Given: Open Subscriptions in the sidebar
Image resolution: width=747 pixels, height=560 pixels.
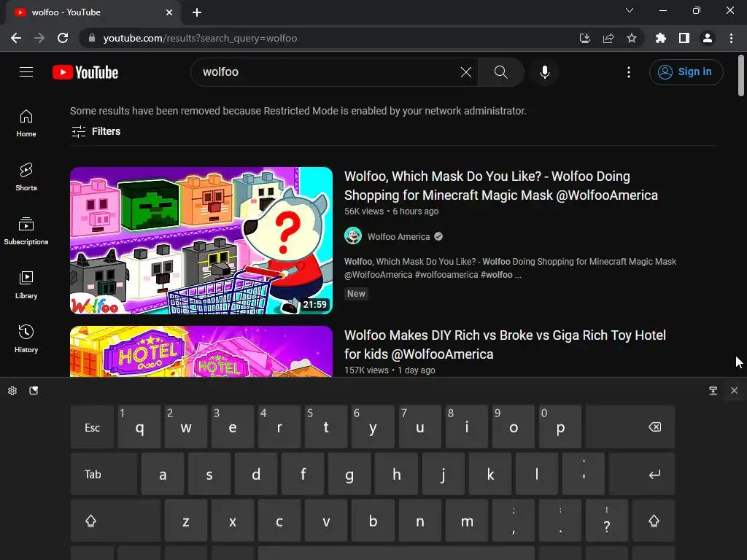Looking at the screenshot, I should pyautogui.click(x=26, y=230).
